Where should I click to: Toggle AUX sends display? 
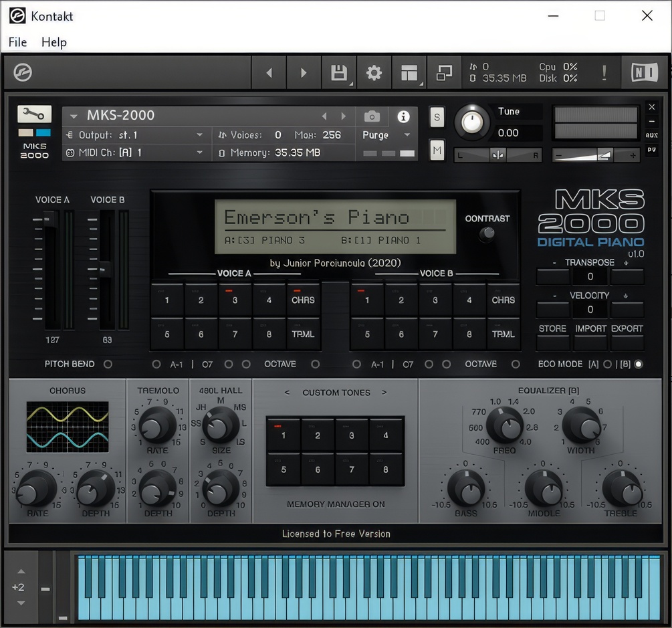[652, 136]
